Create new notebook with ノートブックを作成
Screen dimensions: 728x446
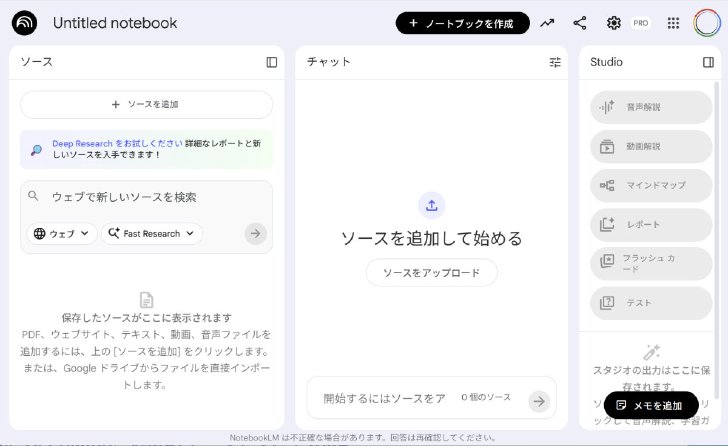[x=462, y=23]
